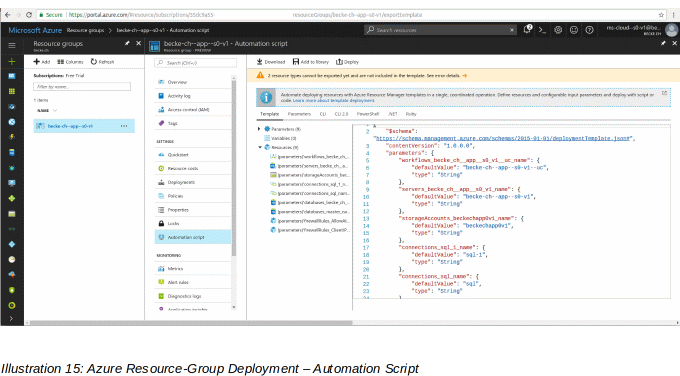This screenshot has width=680, height=376.
Task: Switch to the PowerShell tab
Action: (368, 114)
